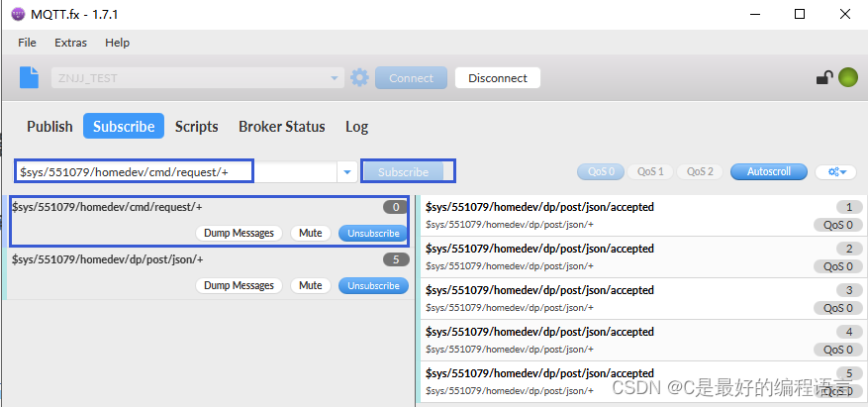Select QoS 0 toggle
868x407 pixels.
coord(601,171)
